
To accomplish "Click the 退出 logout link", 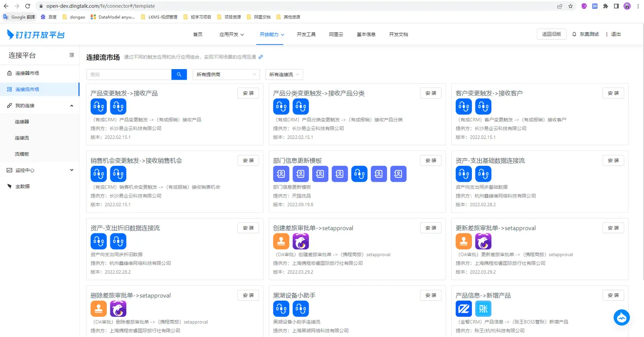I will tap(616, 35).
